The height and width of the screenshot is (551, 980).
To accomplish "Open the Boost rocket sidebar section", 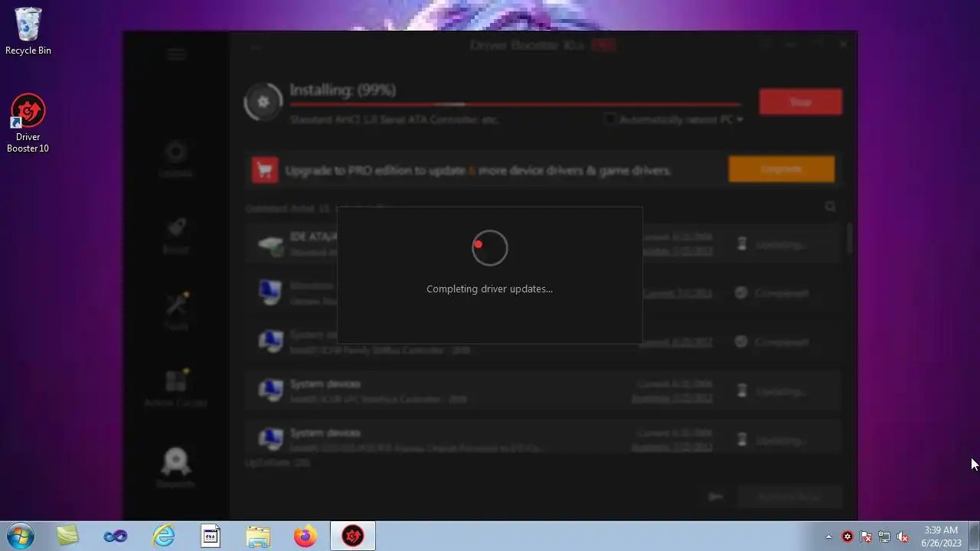I will click(175, 236).
